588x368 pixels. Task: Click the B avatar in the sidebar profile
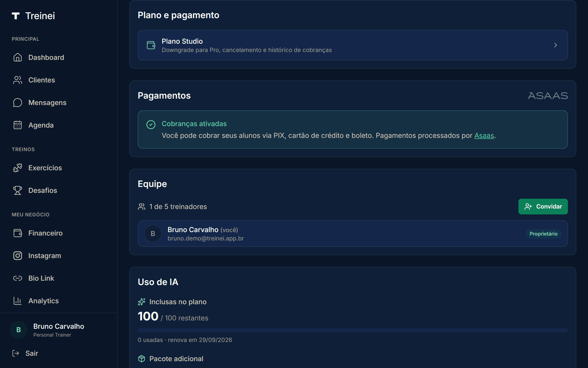19,330
